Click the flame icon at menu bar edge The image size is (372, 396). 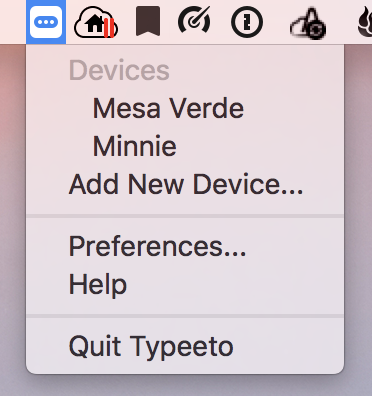pyautogui.click(x=365, y=22)
